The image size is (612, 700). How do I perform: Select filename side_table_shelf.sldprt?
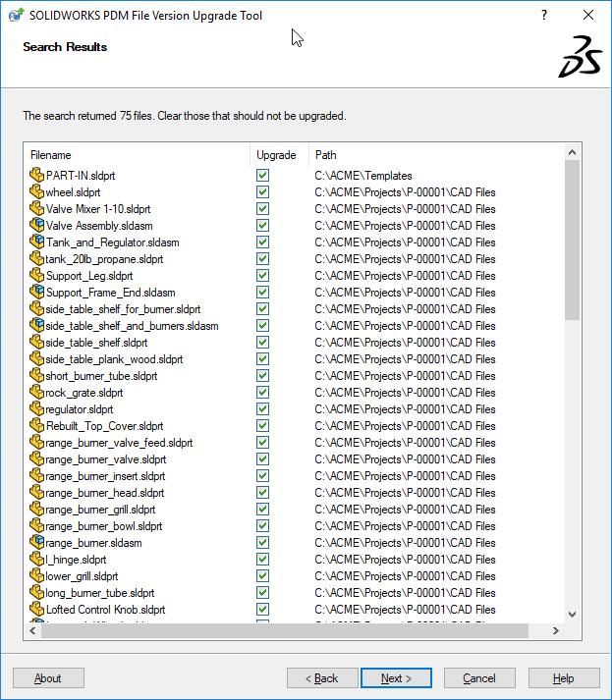coord(96,343)
